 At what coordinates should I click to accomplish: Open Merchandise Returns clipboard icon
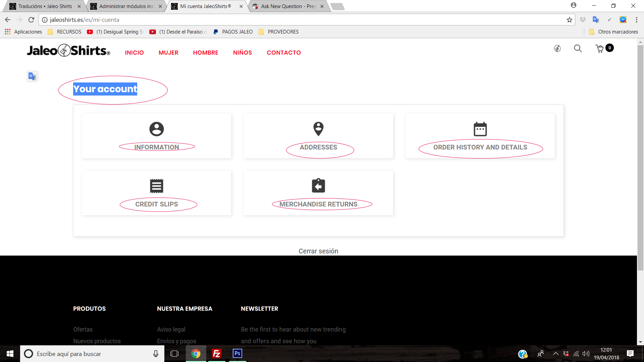coord(318,186)
